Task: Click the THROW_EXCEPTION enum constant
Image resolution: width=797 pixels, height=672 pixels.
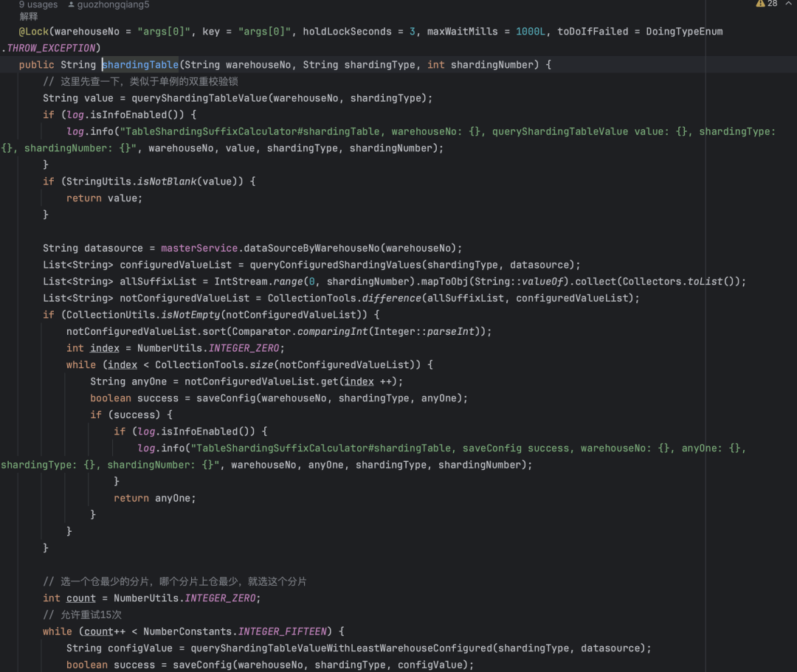Action: pyautogui.click(x=51, y=48)
